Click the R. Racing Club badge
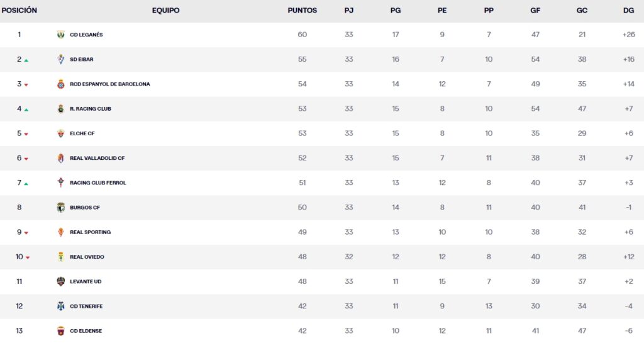This screenshot has height=343, width=644. [x=61, y=109]
